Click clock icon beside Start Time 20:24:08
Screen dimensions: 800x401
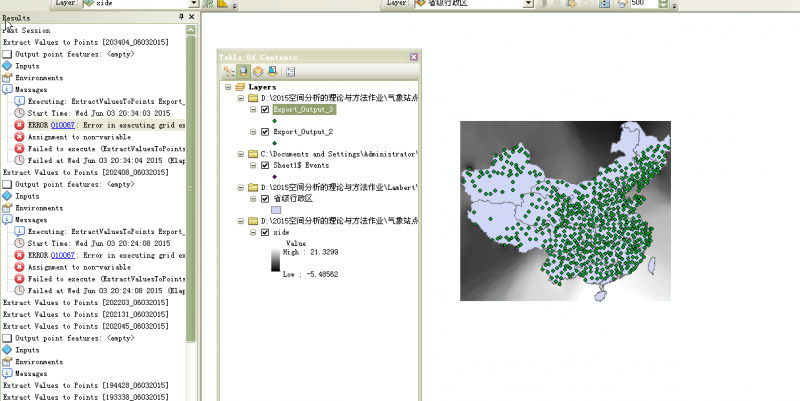[x=19, y=243]
